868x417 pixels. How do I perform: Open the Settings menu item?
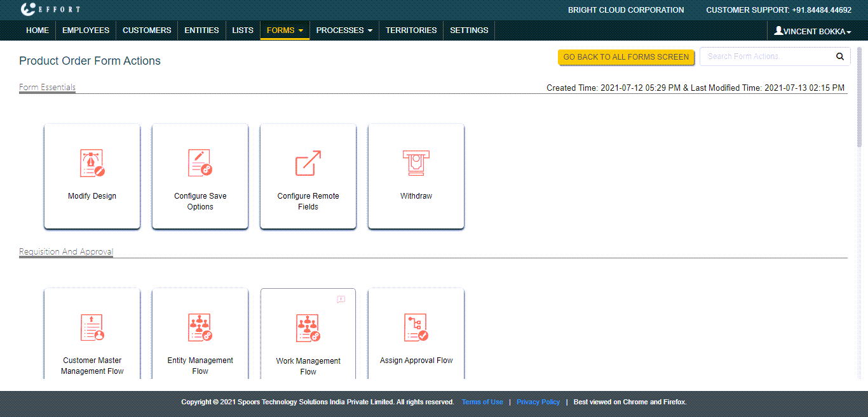coord(469,30)
